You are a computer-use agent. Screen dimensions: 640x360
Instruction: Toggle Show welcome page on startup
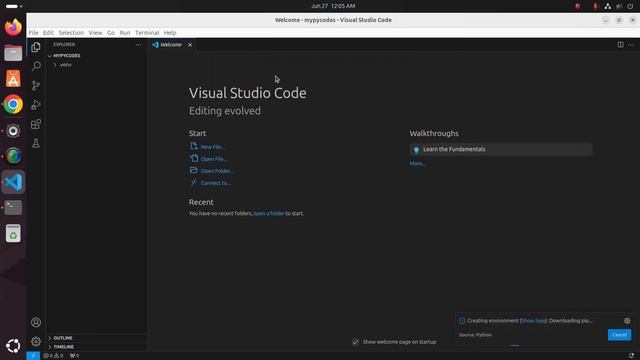[x=356, y=342]
